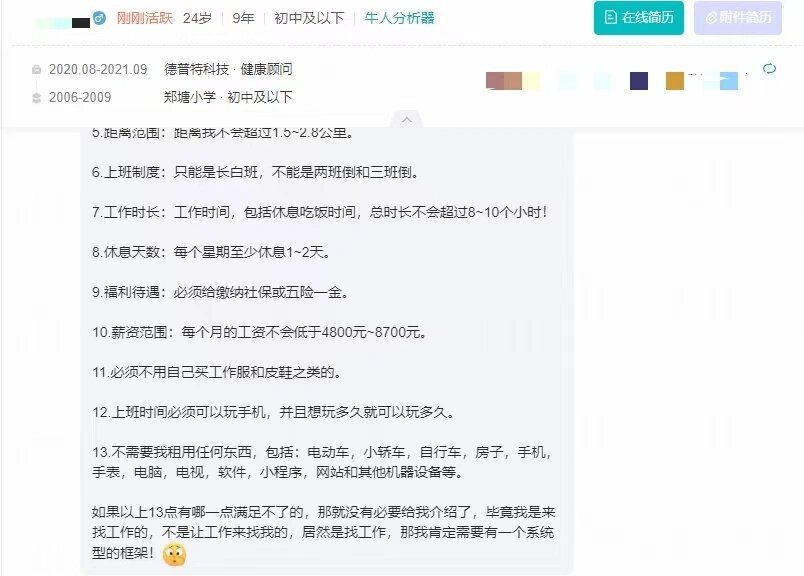Image resolution: width=804 pixels, height=576 pixels.
Task: Open the 在线简历 online resume
Action: pyautogui.click(x=638, y=18)
